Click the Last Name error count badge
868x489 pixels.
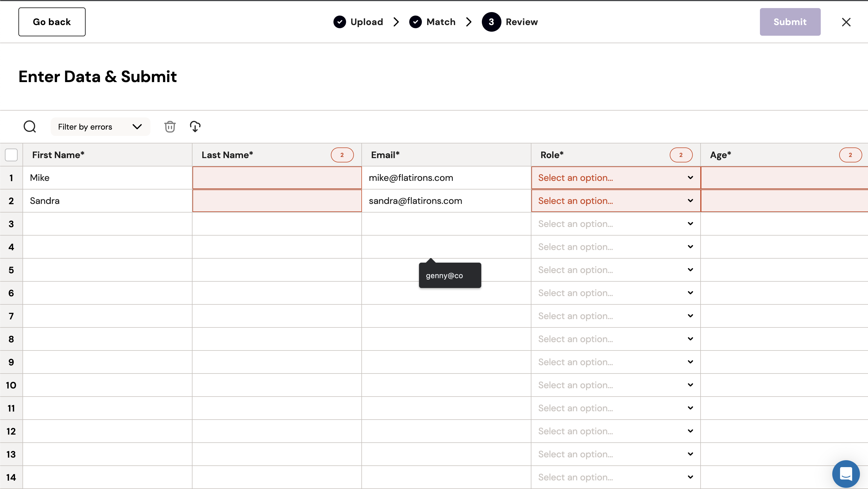[x=342, y=155]
